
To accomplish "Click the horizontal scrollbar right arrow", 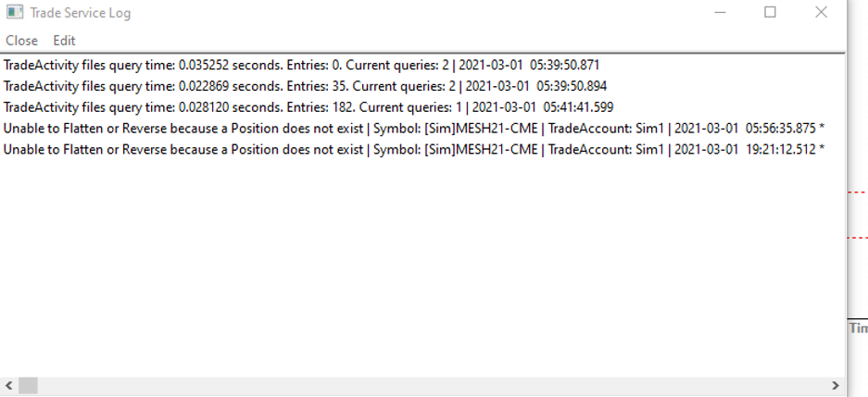I will (x=836, y=385).
